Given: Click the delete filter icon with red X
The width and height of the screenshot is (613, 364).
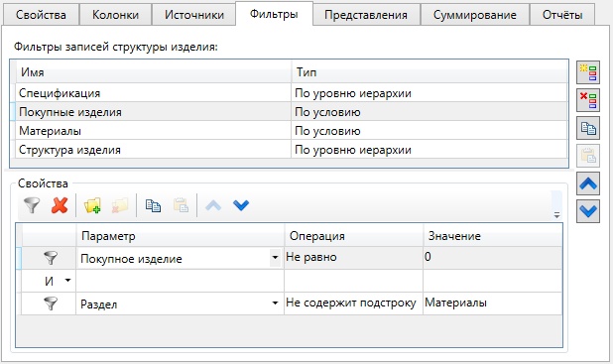Looking at the screenshot, I should 588,100.
